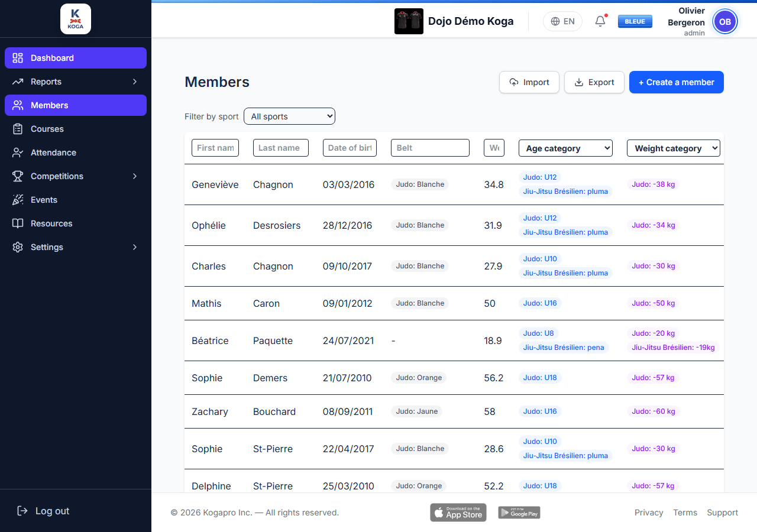Click the Google Play badge
This screenshot has width=757, height=532.
pyautogui.click(x=519, y=512)
